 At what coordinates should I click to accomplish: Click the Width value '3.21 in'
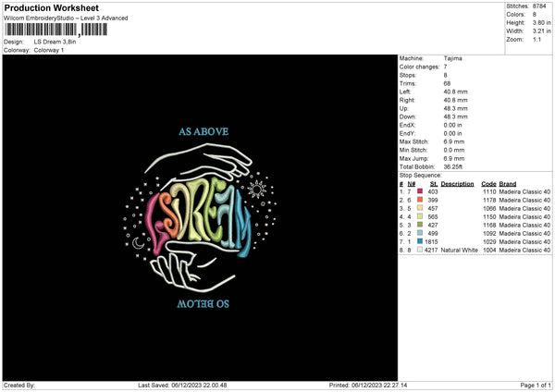click(x=541, y=31)
